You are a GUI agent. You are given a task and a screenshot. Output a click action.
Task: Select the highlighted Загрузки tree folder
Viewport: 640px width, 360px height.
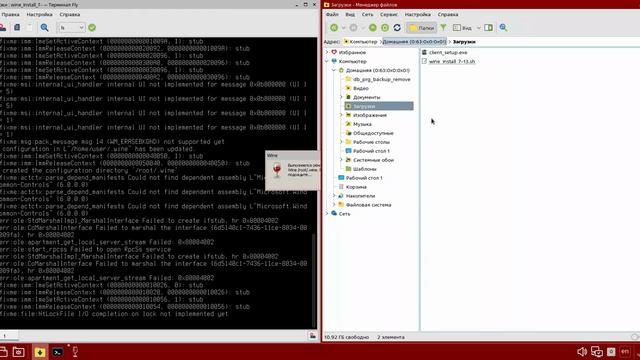[379, 106]
